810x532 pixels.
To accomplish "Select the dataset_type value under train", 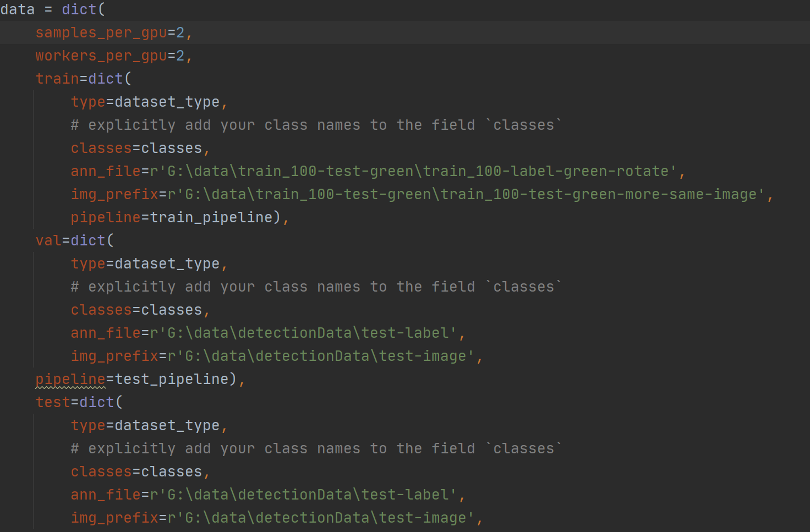I will point(165,101).
